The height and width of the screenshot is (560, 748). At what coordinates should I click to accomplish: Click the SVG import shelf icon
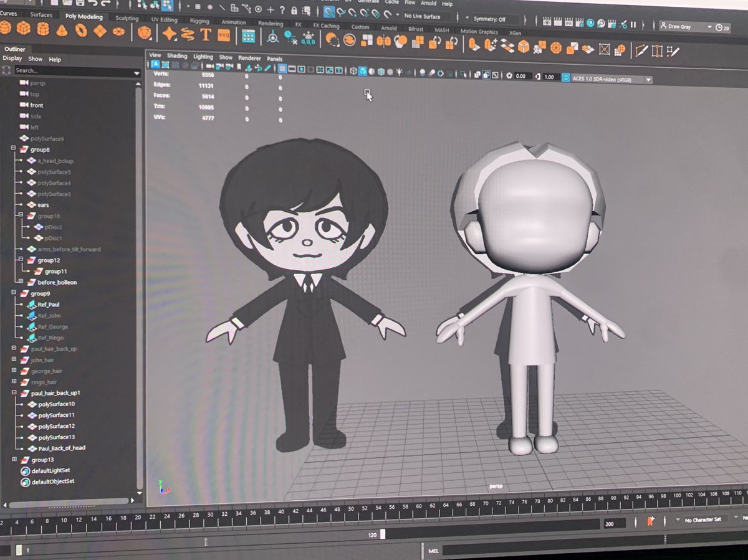pyautogui.click(x=224, y=35)
